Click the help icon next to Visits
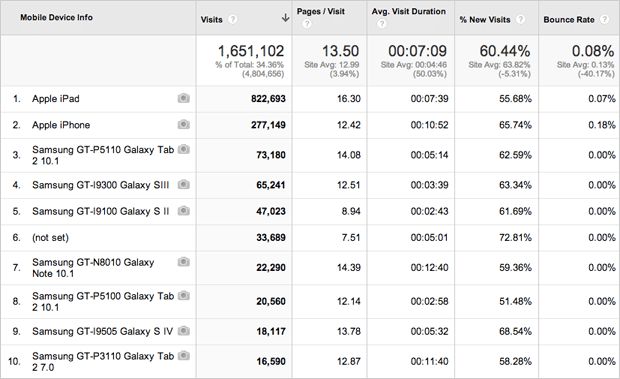This screenshot has height=379, width=620. [233, 19]
